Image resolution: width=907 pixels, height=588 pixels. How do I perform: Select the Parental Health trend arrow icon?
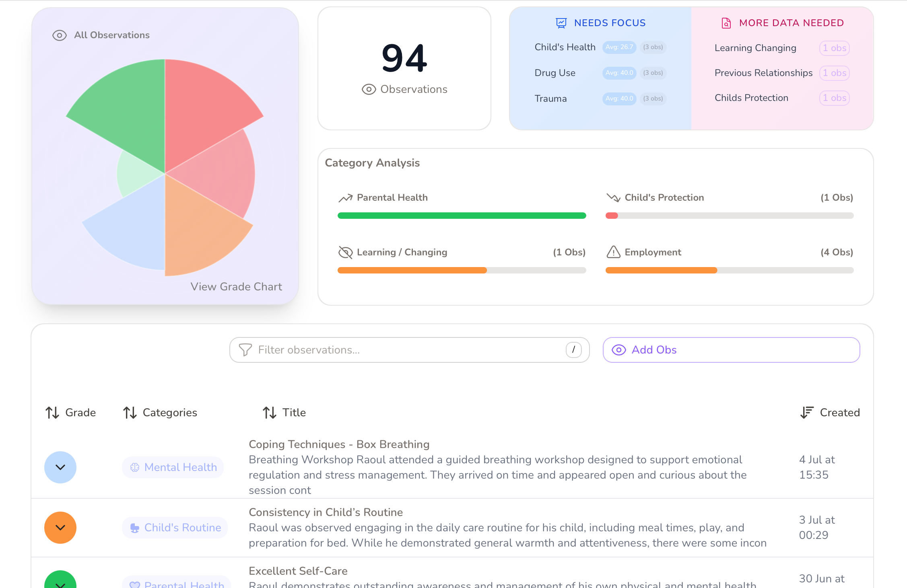tap(345, 198)
